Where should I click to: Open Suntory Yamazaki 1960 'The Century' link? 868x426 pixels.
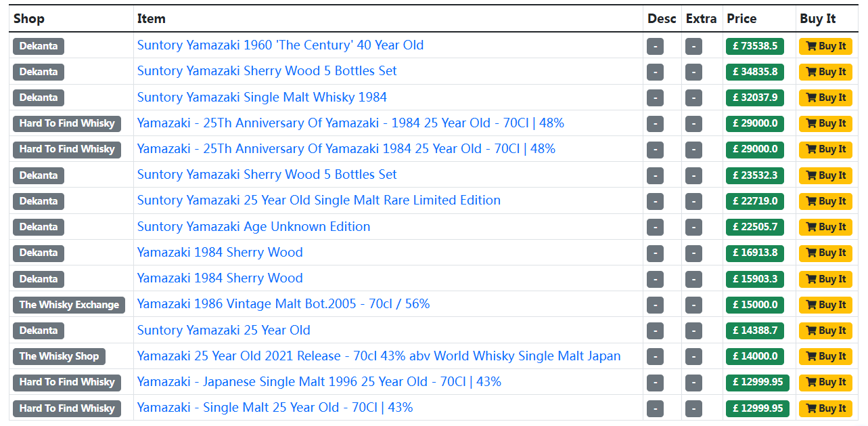click(280, 45)
